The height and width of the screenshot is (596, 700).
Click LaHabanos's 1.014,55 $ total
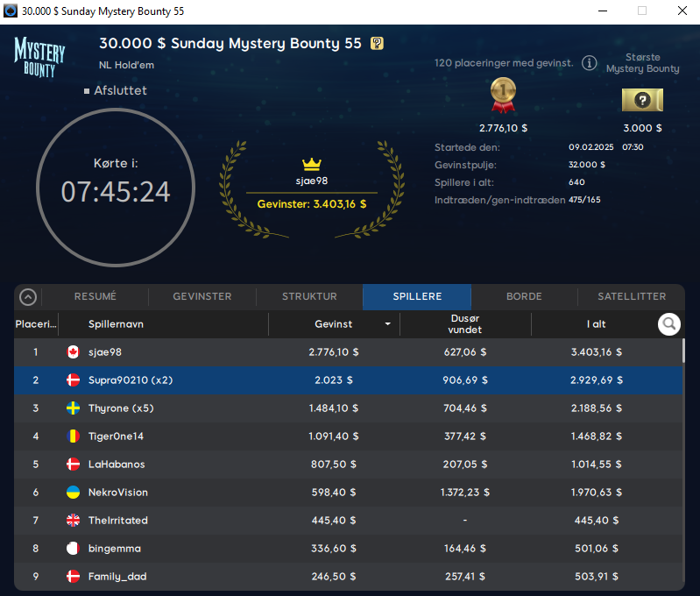point(596,465)
